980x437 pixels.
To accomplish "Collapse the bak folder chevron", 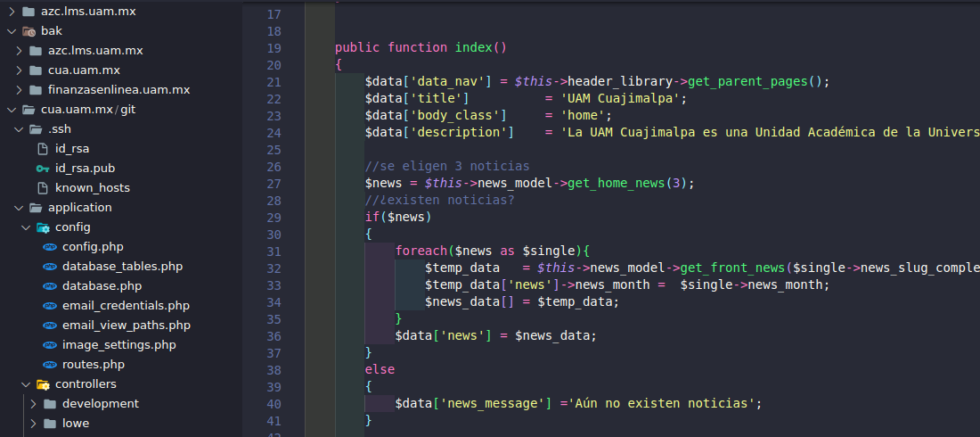I will pyautogui.click(x=12, y=30).
